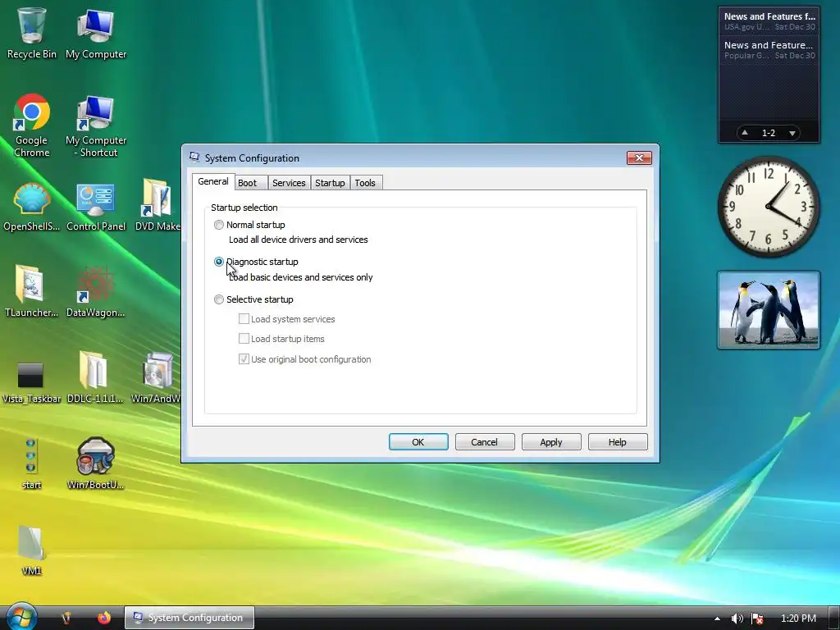Select the DDLC-1.1.1 folder icon
This screenshot has width=840, height=630.
[95, 377]
